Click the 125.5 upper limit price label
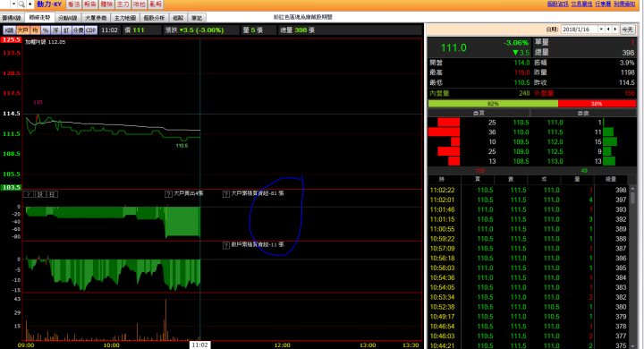The image size is (644, 349). (11, 40)
